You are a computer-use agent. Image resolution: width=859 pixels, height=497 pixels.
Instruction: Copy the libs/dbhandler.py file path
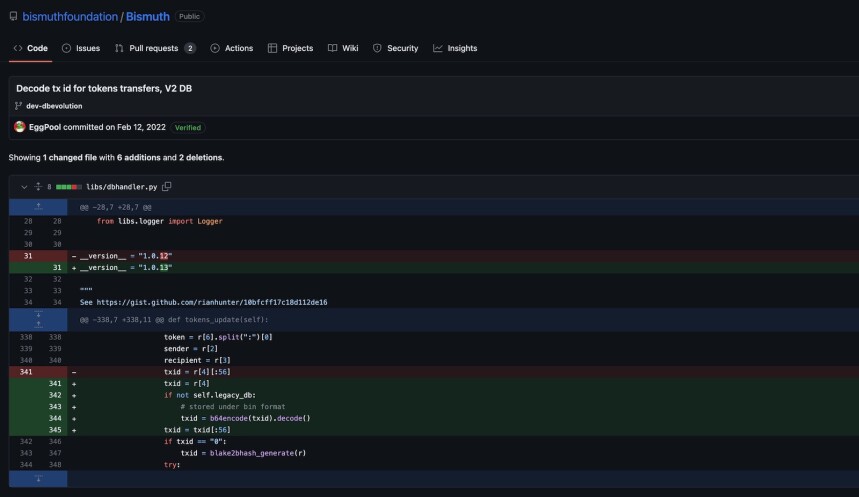pyautogui.click(x=167, y=186)
